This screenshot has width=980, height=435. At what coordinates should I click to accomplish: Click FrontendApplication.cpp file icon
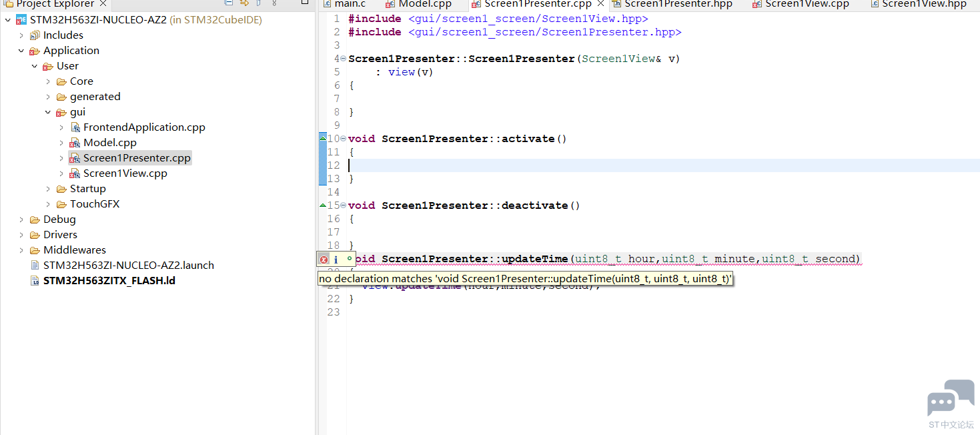pyautogui.click(x=75, y=127)
